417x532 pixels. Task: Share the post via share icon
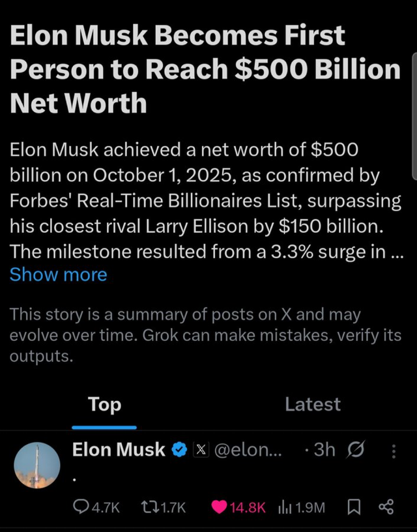click(x=386, y=507)
